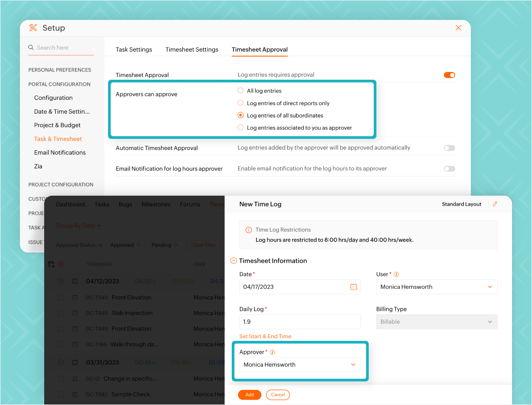Image resolution: width=532 pixels, height=405 pixels.
Task: Open Zia settings in the sidebar
Action: tap(38, 166)
